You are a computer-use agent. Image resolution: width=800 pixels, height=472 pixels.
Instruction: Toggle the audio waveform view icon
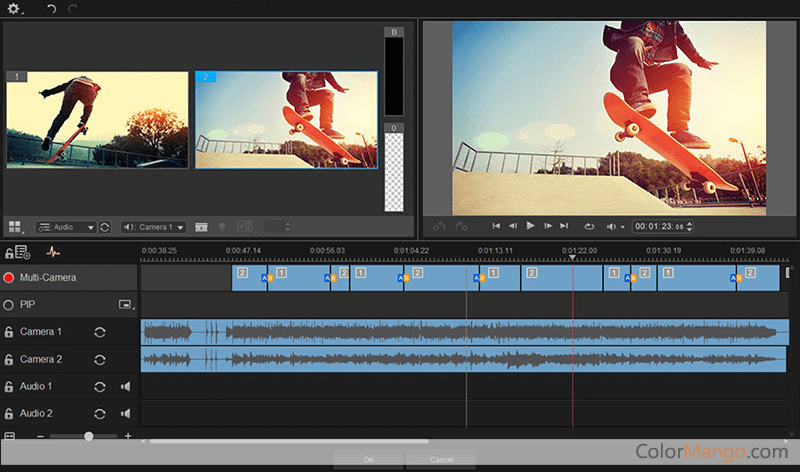54,253
